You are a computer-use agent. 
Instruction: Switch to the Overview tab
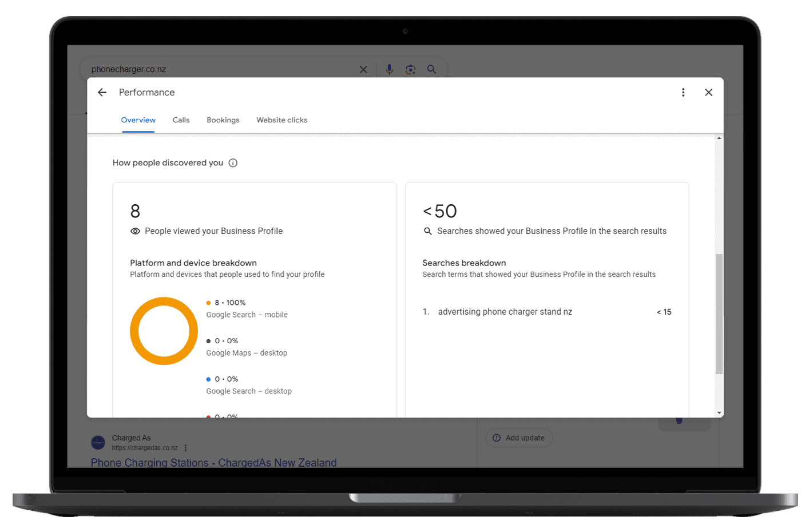(x=138, y=120)
